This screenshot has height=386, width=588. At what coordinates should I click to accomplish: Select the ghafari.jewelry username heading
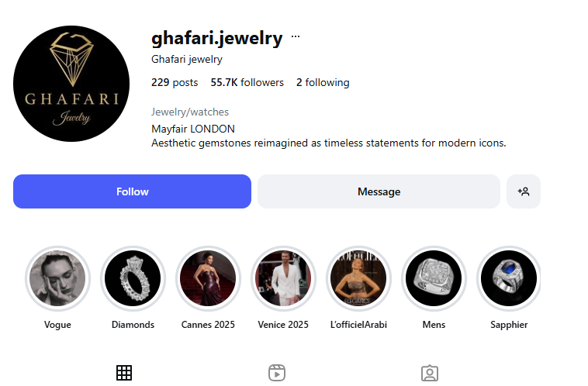tap(216, 38)
